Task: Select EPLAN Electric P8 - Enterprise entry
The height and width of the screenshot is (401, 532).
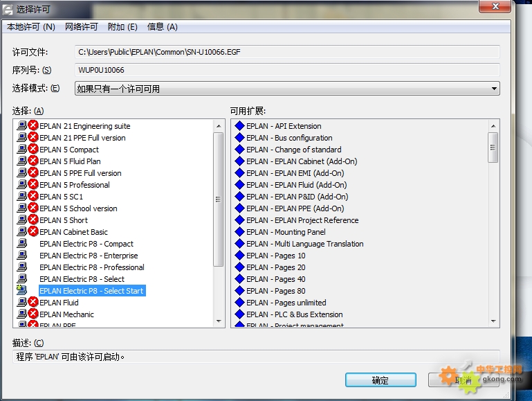Action: (89, 256)
